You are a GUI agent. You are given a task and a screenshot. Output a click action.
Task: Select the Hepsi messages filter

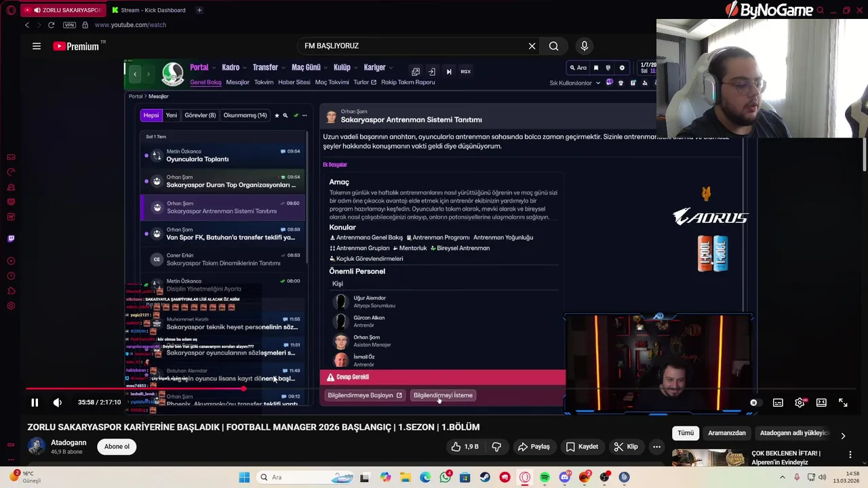[x=151, y=115]
